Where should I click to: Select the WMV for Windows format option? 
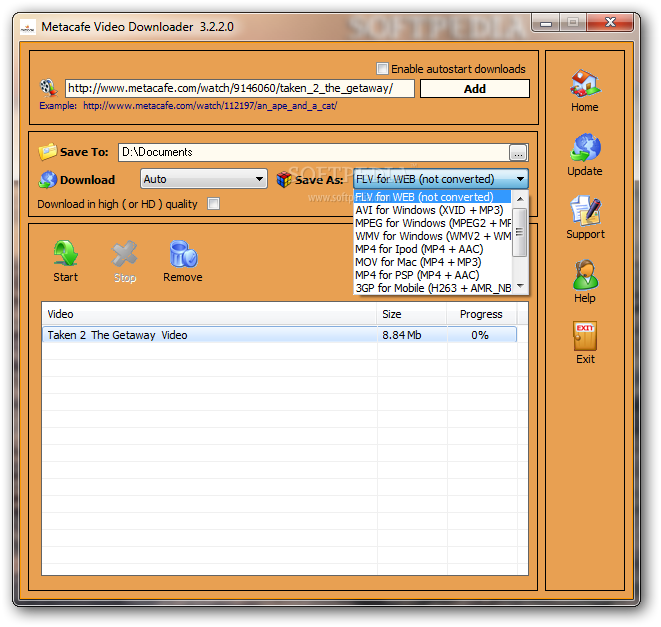click(433, 236)
